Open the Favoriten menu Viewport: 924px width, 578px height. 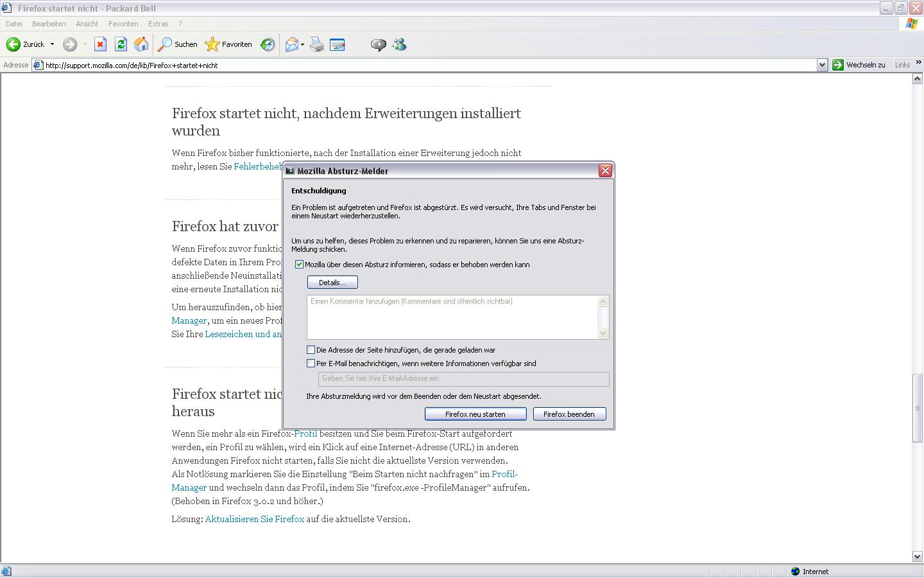point(123,24)
